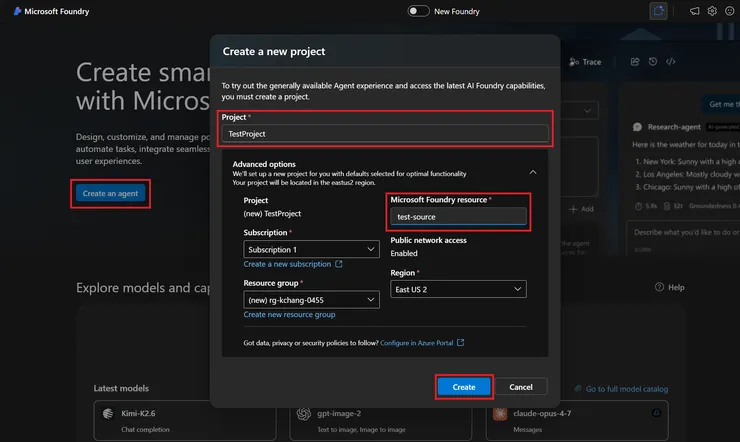The image size is (740, 442).
Task: Open the megaphone announcements icon
Action: click(694, 11)
